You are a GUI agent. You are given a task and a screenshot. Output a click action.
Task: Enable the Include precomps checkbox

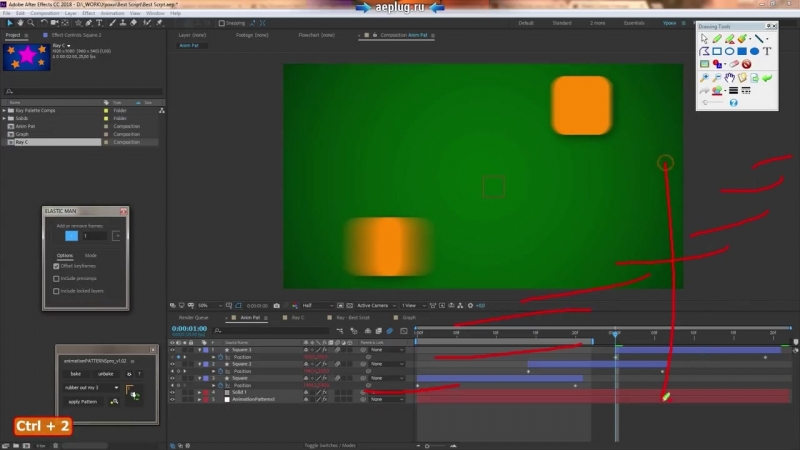coord(56,278)
